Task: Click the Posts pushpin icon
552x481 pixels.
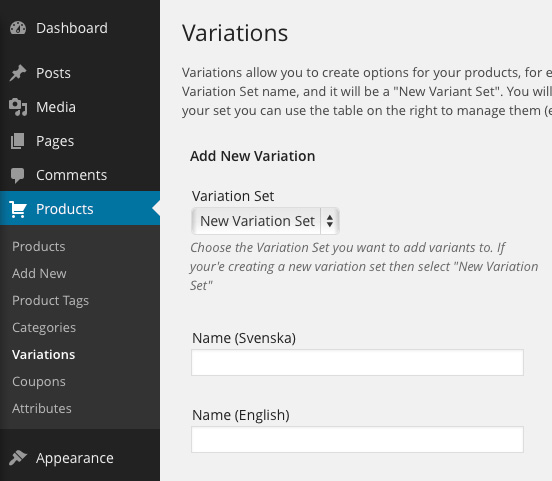Action: [x=18, y=73]
